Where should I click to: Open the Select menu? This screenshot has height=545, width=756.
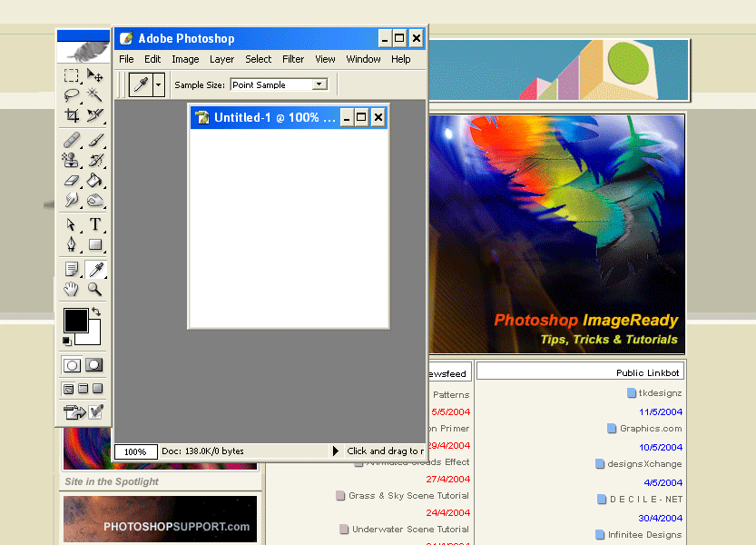pos(259,59)
